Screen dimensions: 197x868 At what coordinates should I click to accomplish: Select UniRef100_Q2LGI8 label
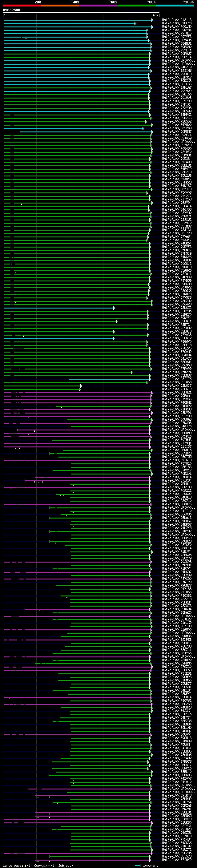[x=177, y=331]
